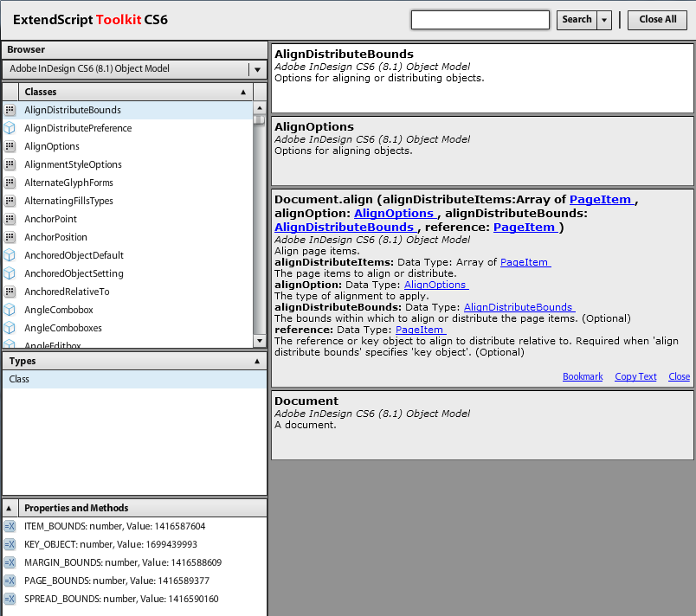Click the cube icon beside AngleComboboxes
Viewport: 696px width, 616px height.
10,328
